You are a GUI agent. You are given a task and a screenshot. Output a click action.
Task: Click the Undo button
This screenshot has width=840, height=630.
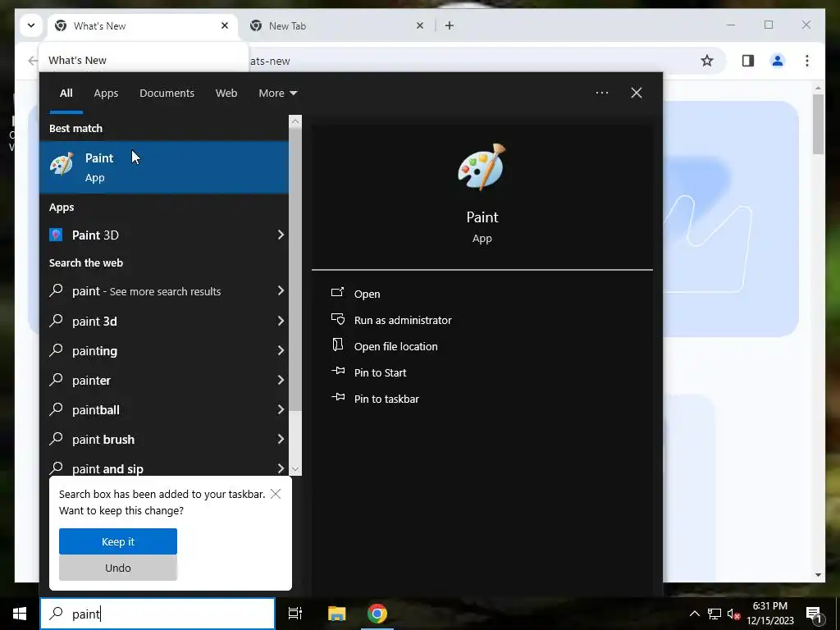coord(118,568)
